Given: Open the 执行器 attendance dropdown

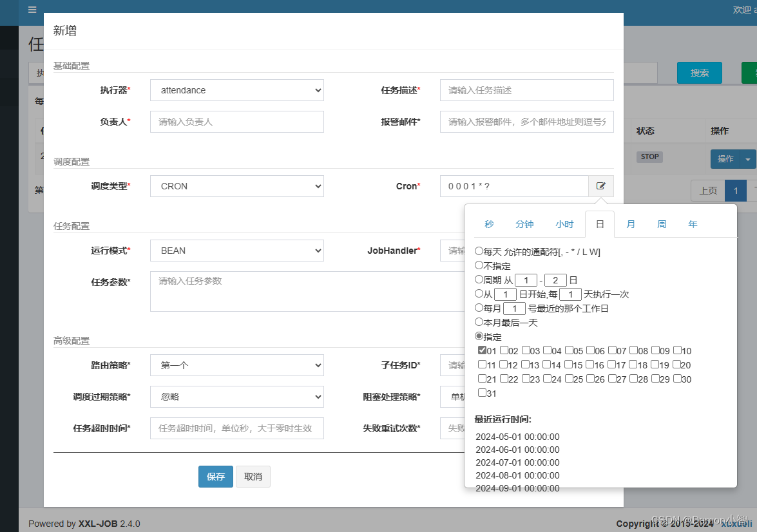Looking at the screenshot, I should [x=236, y=90].
